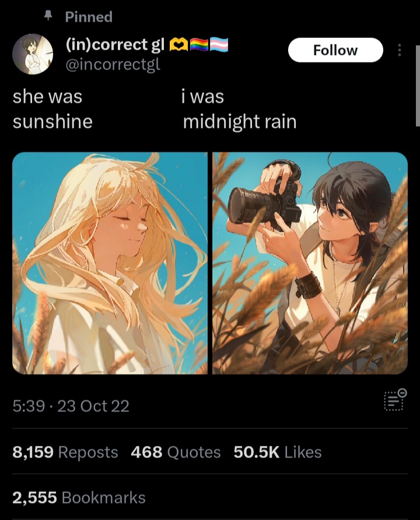Follow the @incorrectgl account

335,50
